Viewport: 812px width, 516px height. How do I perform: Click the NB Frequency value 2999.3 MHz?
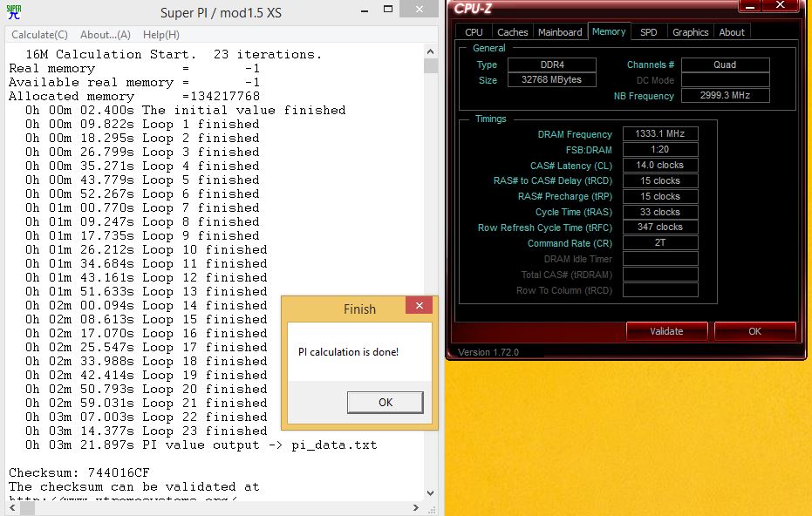point(725,95)
